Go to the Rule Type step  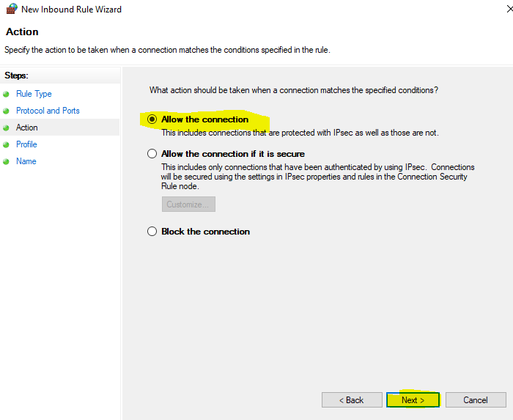(x=34, y=94)
